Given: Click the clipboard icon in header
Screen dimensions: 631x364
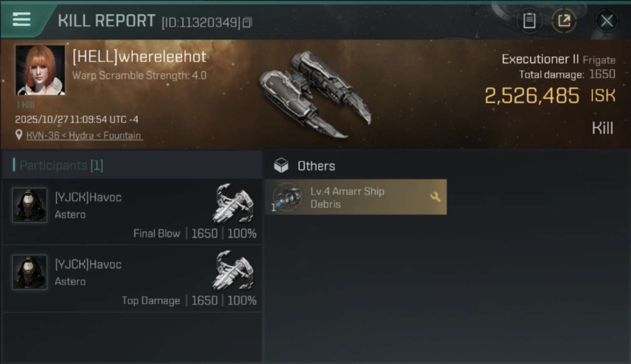Looking at the screenshot, I should point(529,21).
